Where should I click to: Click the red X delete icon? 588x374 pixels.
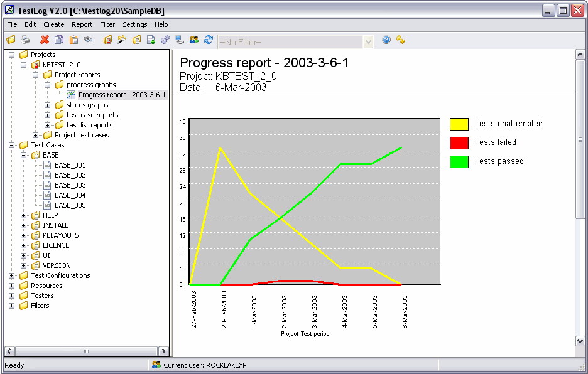[x=45, y=40]
